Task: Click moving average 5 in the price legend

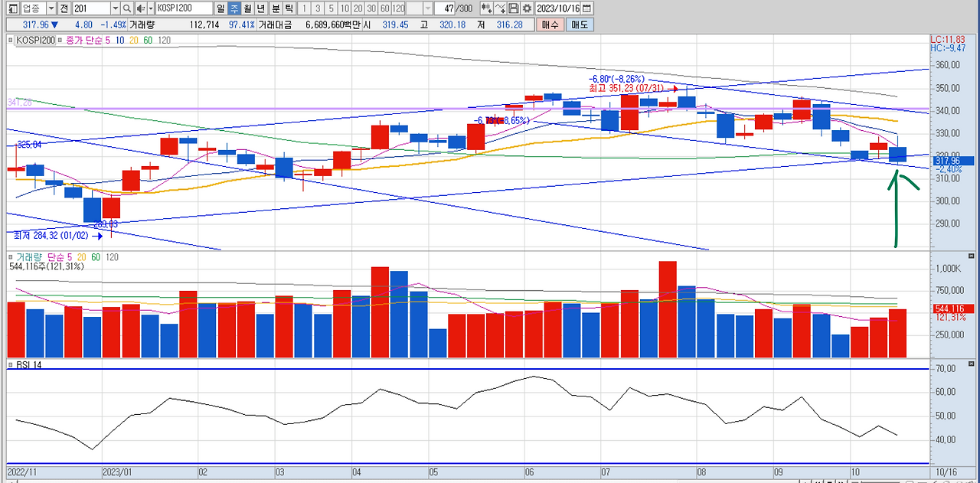Action: [x=107, y=40]
